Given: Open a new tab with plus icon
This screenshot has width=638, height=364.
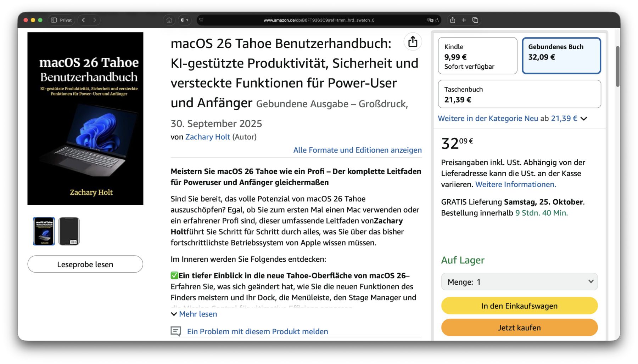Looking at the screenshot, I should 464,20.
